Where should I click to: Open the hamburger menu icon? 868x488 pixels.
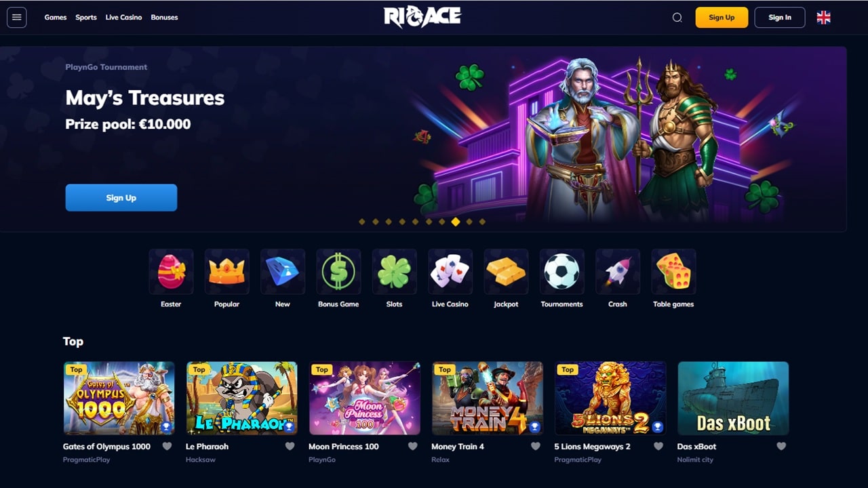pos(17,18)
